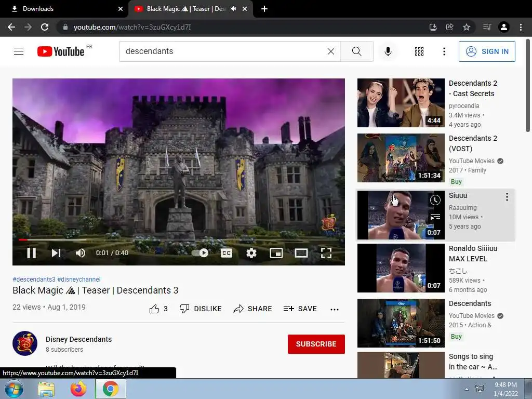Image resolution: width=532 pixels, height=399 pixels.
Task: Click the #descendants3 hashtag
Action: coord(34,279)
